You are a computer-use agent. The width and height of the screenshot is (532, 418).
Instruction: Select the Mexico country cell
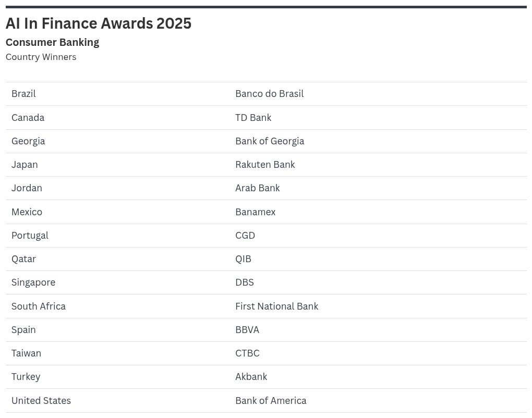(x=27, y=212)
